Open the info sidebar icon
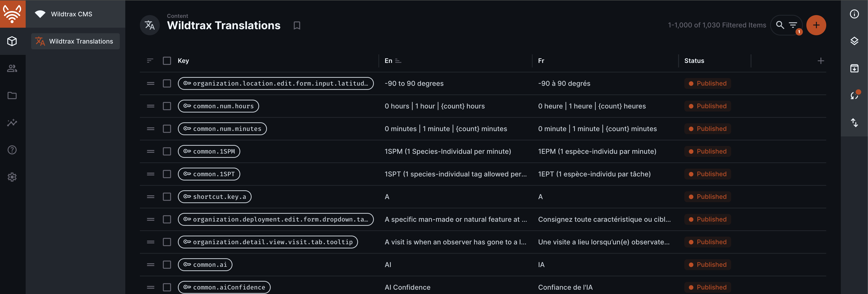868x294 pixels. (854, 14)
